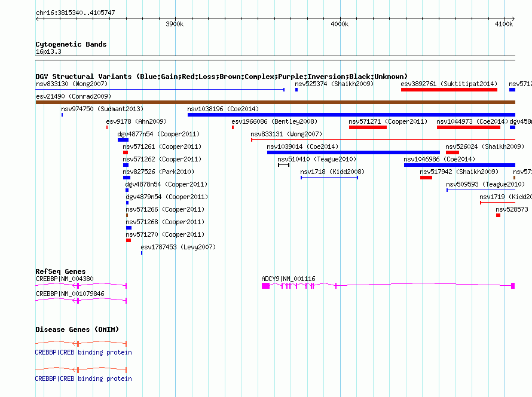Select dgv4879n54 (Cooper2011) label

coord(167,197)
